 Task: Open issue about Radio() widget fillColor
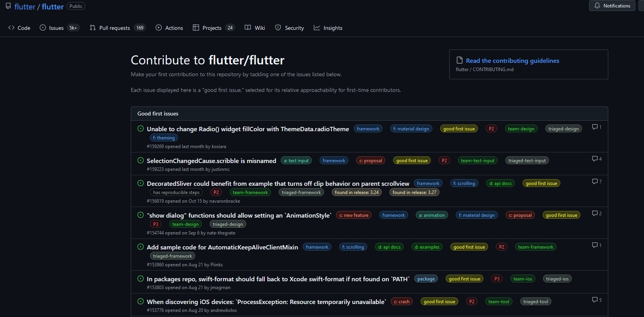(248, 129)
